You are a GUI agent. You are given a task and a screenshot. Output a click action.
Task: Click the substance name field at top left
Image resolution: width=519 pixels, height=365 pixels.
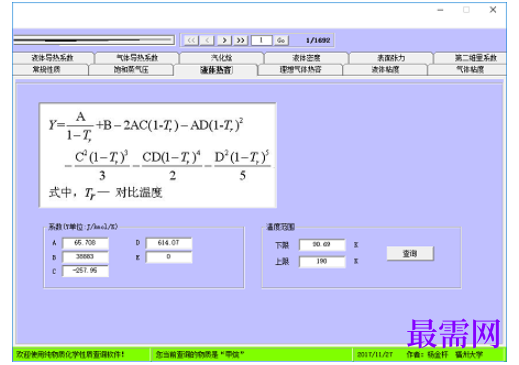(94, 40)
